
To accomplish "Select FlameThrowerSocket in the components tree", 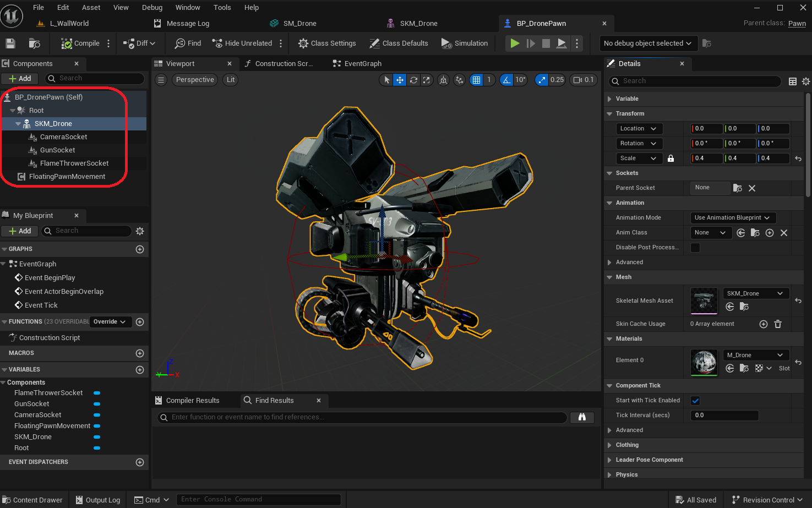I will tap(74, 163).
